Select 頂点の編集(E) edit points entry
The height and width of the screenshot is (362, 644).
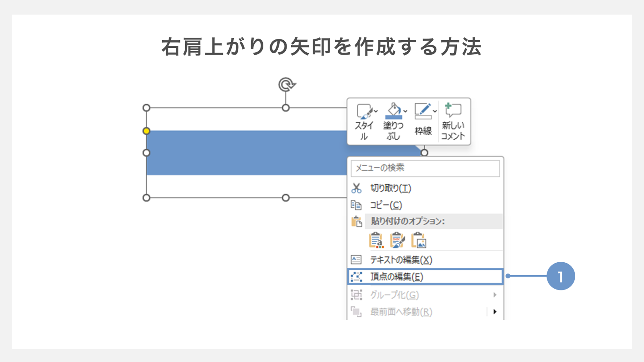[425, 277]
